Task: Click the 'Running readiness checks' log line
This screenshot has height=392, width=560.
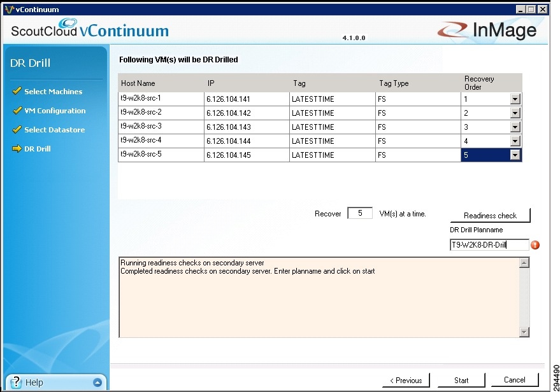Action: [x=192, y=263]
